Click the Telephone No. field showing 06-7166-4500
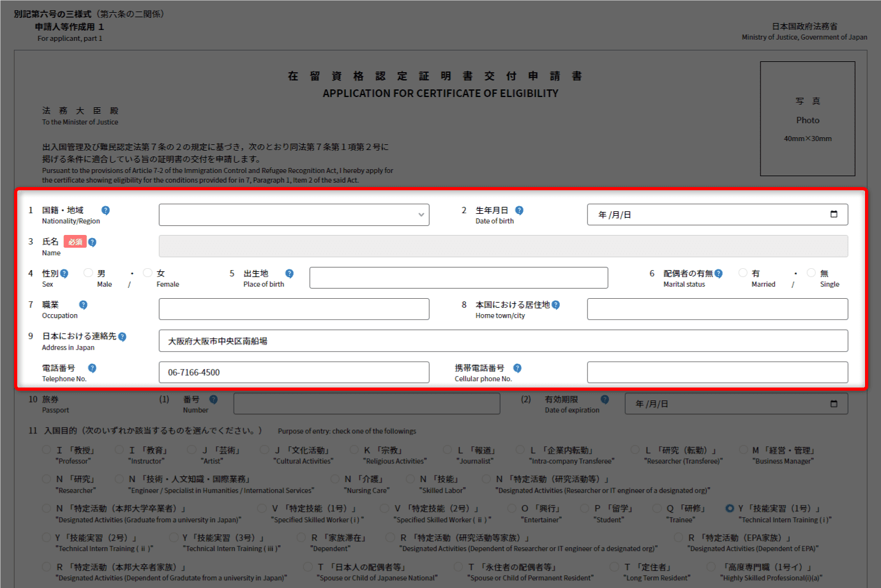The height and width of the screenshot is (588, 881). (x=294, y=372)
